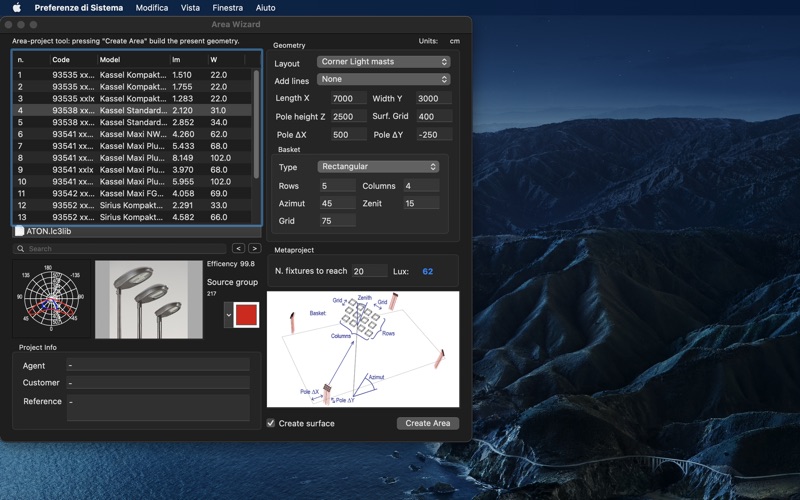Click the Search field

point(120,248)
